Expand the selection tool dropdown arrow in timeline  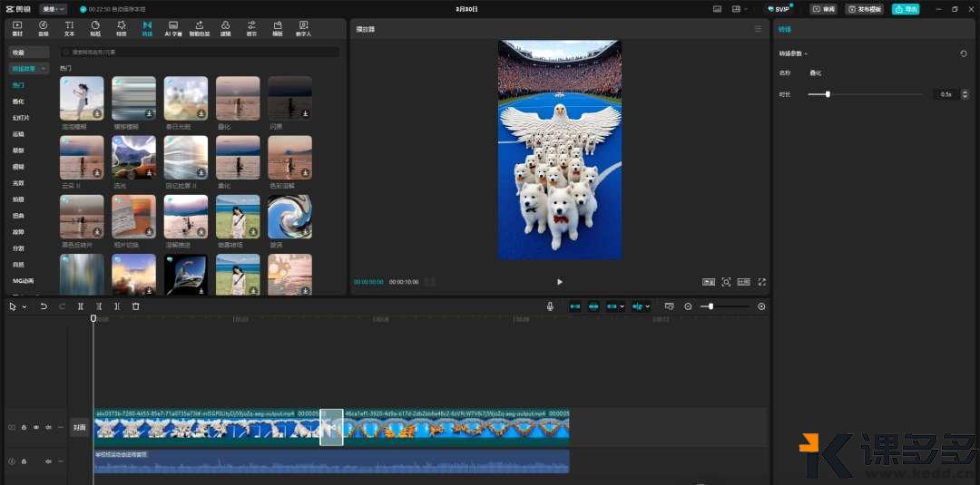[x=24, y=306]
